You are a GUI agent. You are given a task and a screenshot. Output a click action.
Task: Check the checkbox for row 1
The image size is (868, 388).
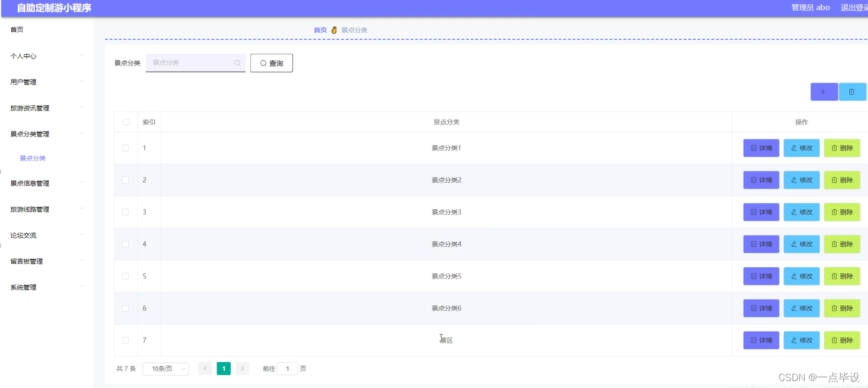[x=125, y=148]
